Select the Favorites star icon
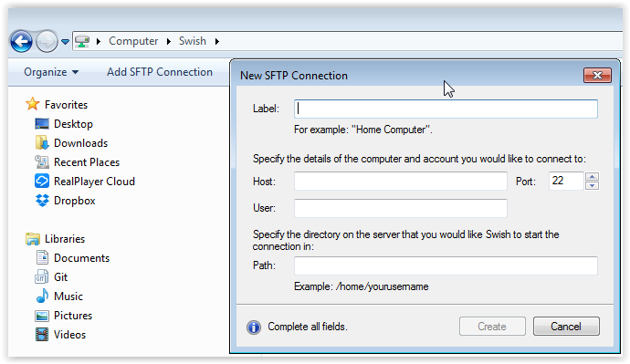 (x=33, y=104)
